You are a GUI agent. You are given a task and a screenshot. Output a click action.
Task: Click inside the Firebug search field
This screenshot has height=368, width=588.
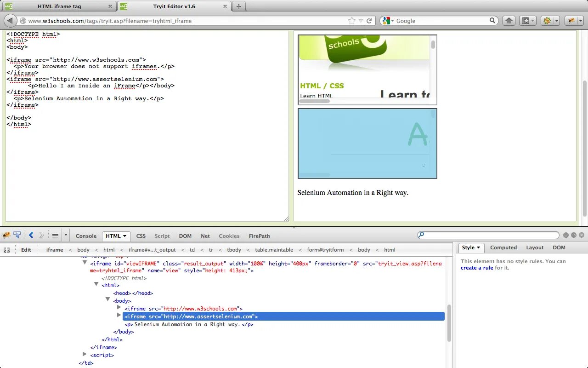pos(488,235)
